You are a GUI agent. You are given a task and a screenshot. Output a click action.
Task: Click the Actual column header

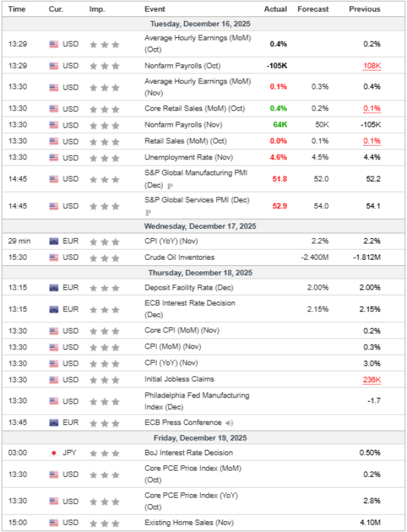coord(275,9)
